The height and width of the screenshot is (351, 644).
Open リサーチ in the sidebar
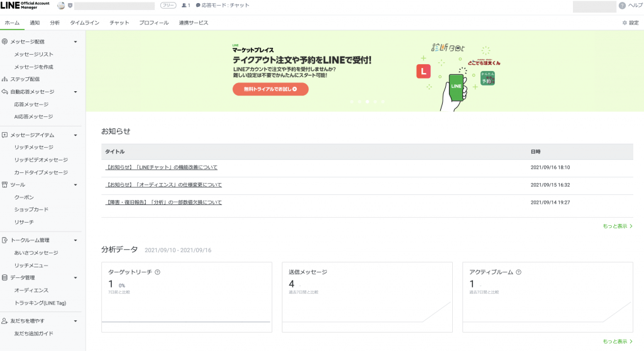[x=24, y=222]
